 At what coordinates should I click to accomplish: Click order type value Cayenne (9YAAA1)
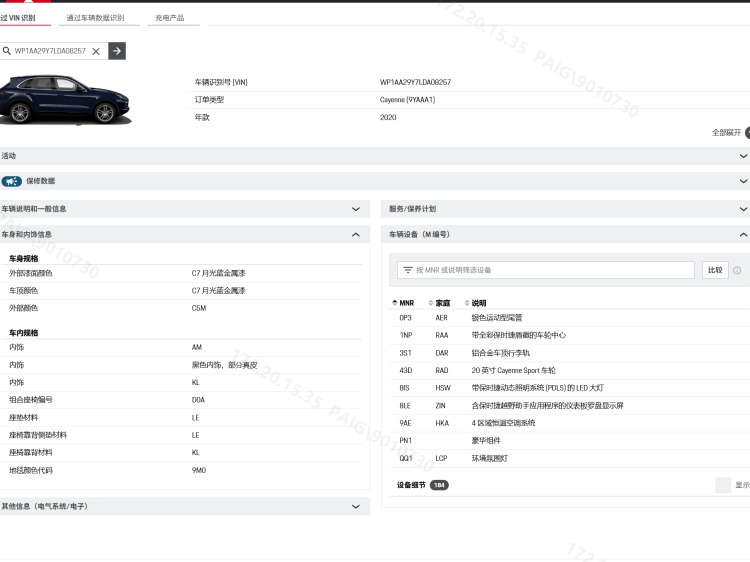point(408,100)
